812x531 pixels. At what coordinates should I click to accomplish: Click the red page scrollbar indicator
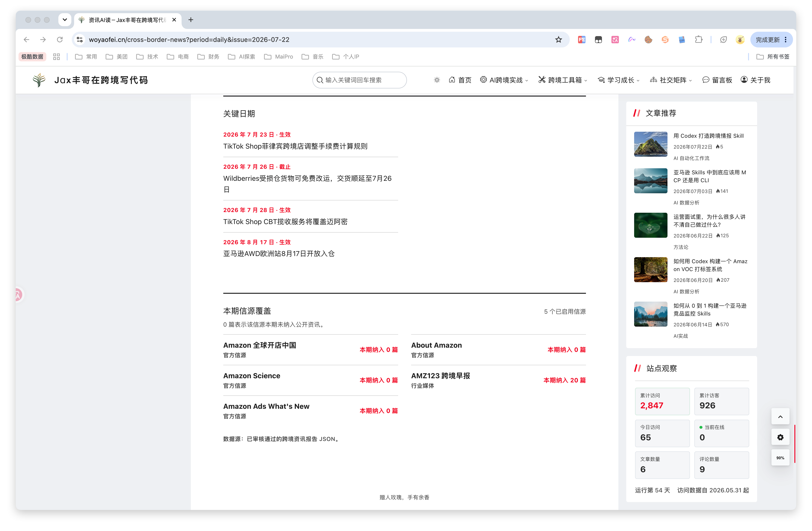pos(795,444)
